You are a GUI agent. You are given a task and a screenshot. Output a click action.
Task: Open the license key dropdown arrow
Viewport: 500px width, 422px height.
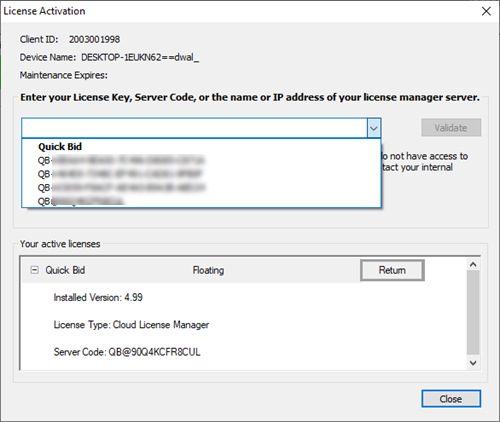tap(374, 128)
